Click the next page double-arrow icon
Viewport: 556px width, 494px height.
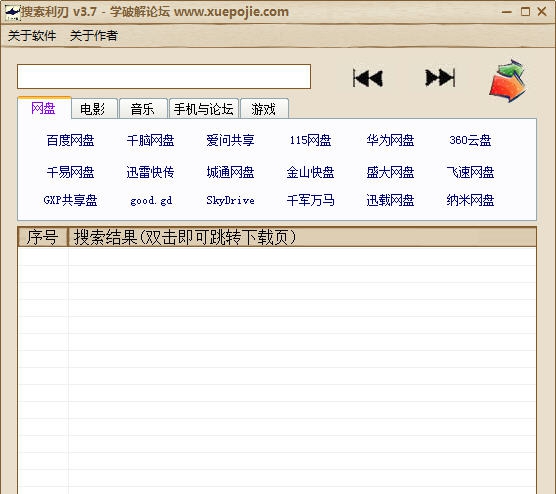[440, 77]
